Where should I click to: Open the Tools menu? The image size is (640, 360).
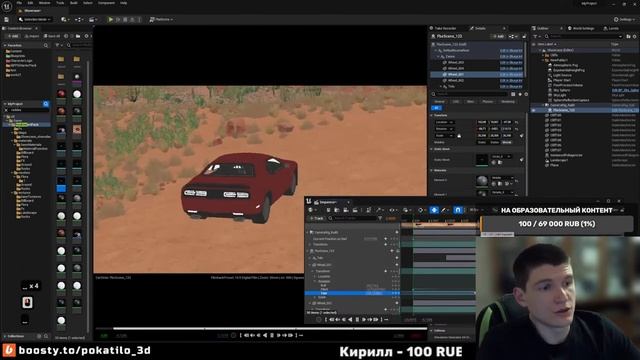point(60,3)
